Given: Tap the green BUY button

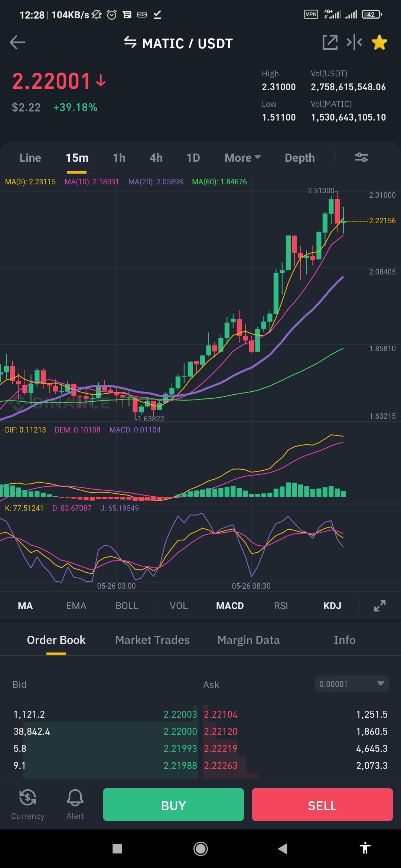Looking at the screenshot, I should (173, 805).
